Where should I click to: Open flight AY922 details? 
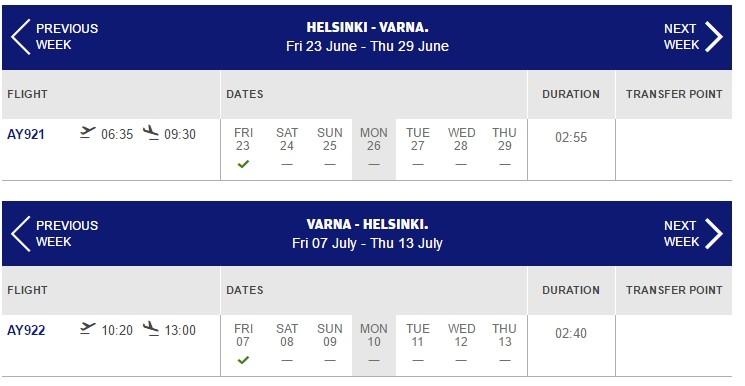coord(26,330)
